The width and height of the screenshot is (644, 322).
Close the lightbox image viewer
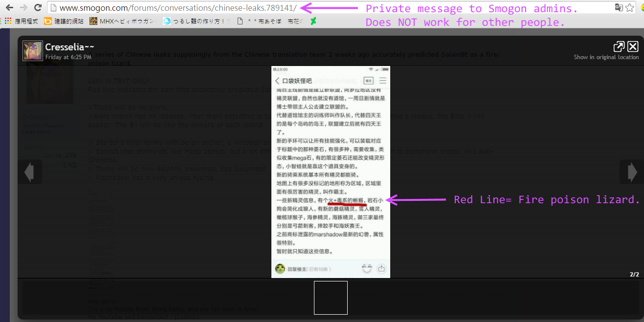tap(633, 46)
